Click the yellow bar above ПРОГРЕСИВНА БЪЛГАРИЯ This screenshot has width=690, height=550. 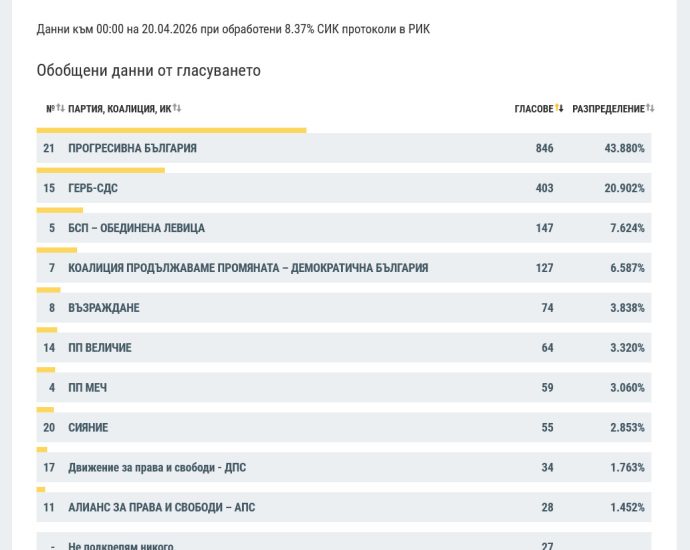click(171, 130)
